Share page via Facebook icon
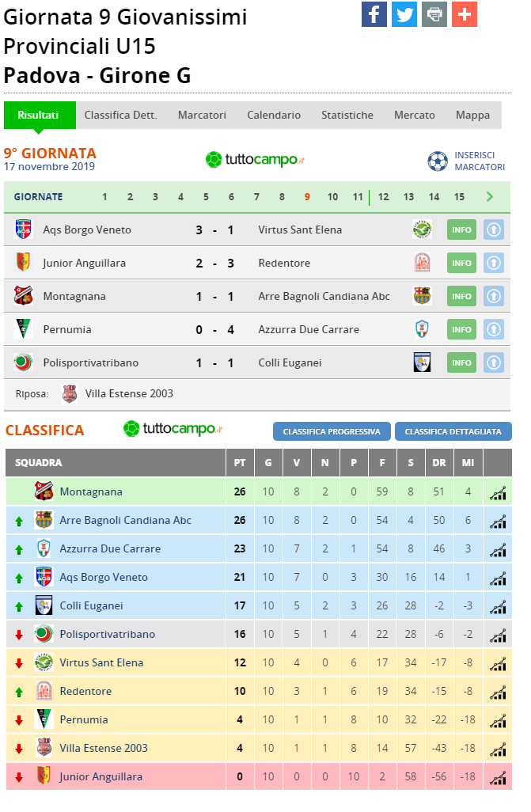The height and width of the screenshot is (812, 531). (374, 14)
